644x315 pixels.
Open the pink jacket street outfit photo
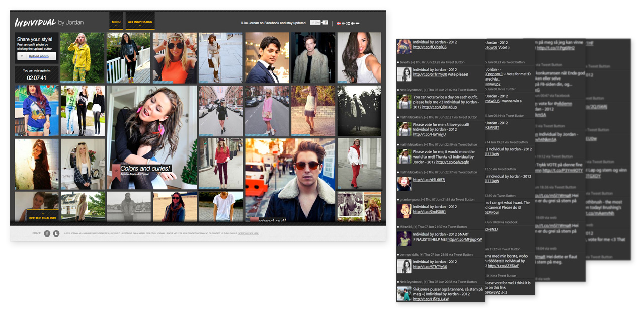[267, 111]
